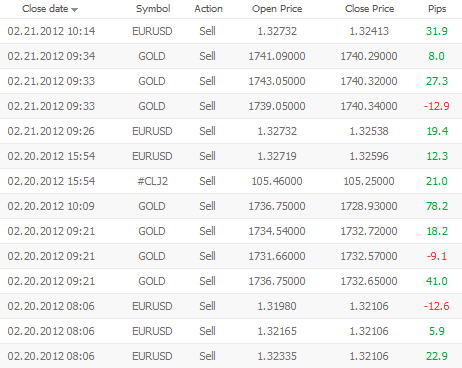Click the Open Price column header
Screen dimensions: 462x368
[277, 9]
